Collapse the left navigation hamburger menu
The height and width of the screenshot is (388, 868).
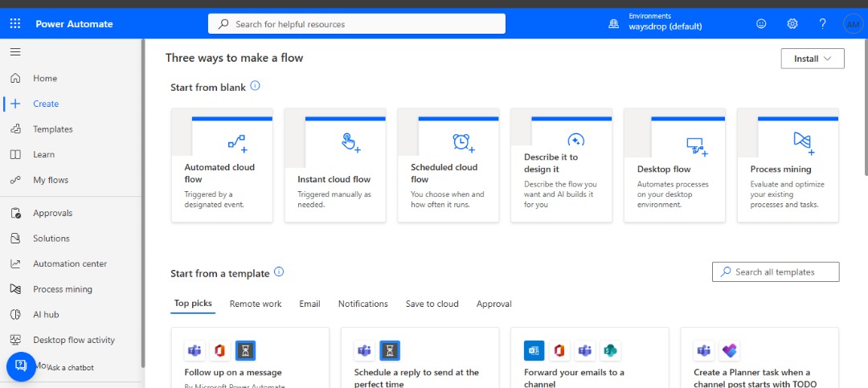[x=15, y=52]
